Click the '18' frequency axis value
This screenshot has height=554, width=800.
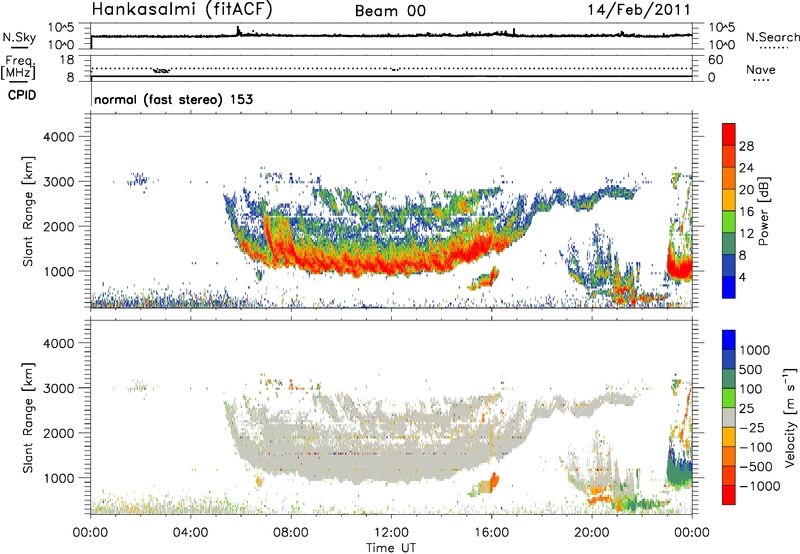[67, 60]
